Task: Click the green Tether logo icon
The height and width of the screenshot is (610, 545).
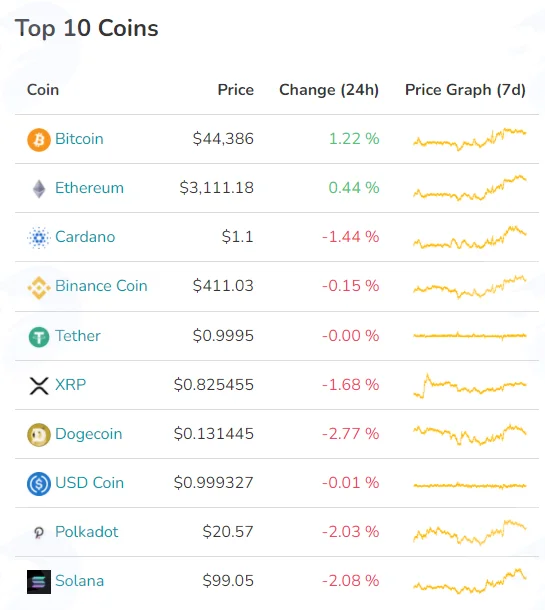Action: (x=39, y=337)
